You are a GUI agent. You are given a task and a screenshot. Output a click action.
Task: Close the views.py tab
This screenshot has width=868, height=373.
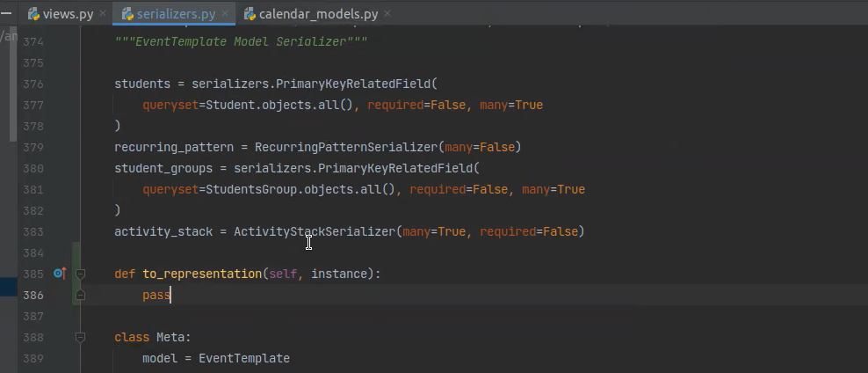click(103, 13)
